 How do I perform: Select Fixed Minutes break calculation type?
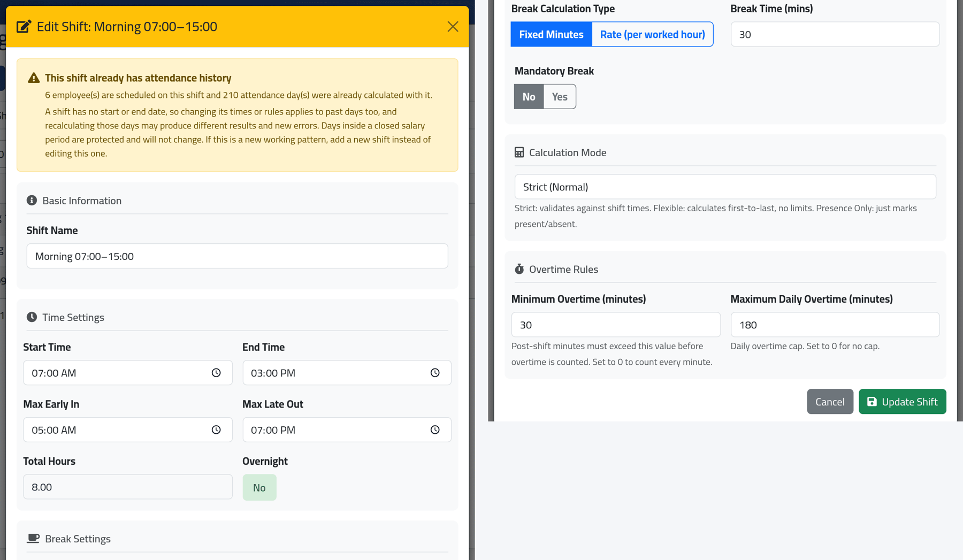pyautogui.click(x=551, y=34)
